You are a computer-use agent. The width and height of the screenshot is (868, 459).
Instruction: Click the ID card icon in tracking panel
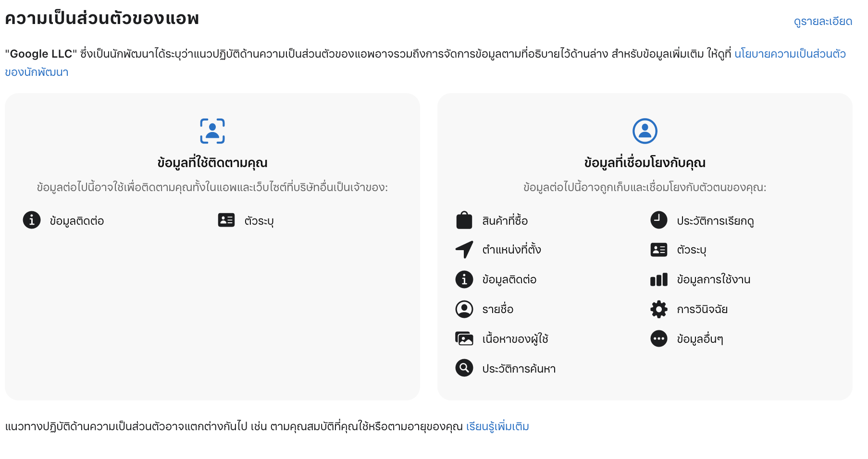coord(226,220)
